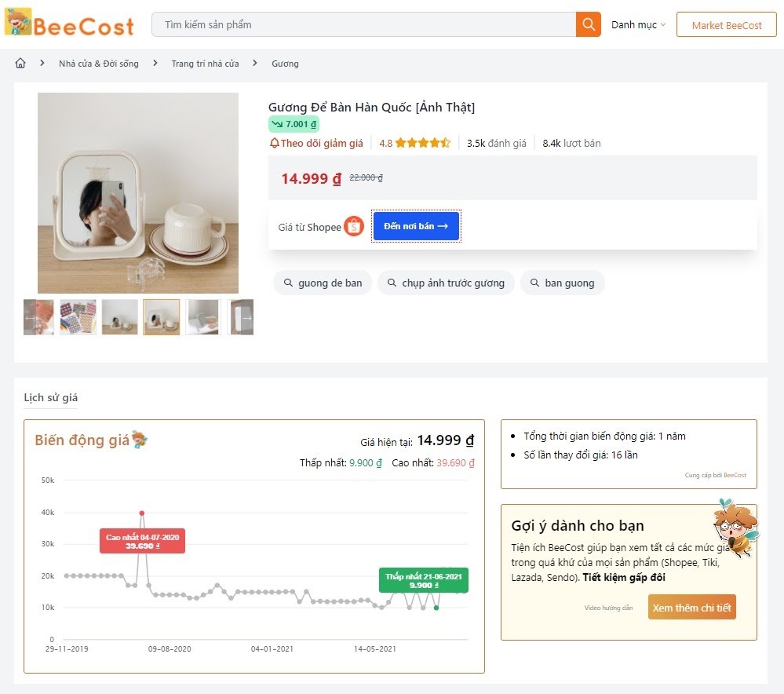Select the colorful stickers thumbnail
This screenshot has width=784, height=694.
click(x=78, y=317)
